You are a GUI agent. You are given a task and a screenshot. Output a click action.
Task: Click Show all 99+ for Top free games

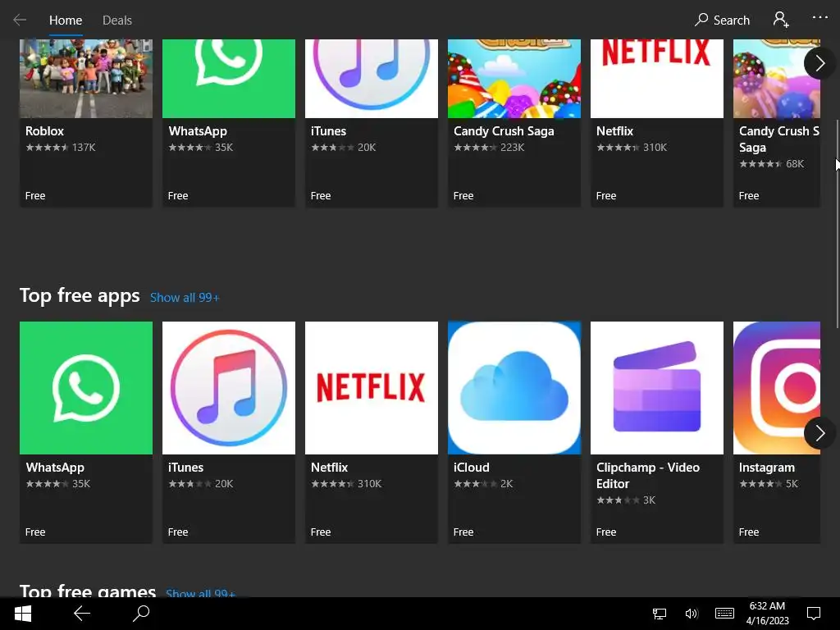click(x=200, y=592)
